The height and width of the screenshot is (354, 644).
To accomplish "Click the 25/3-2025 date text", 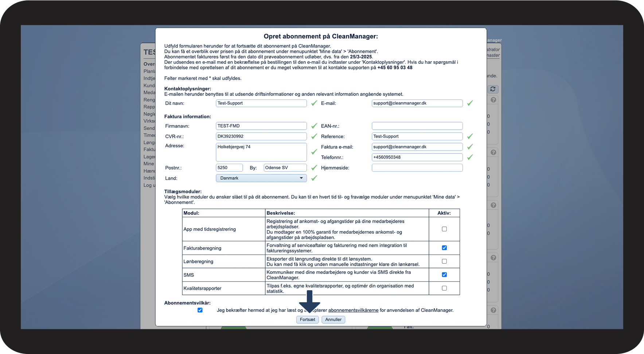I will [361, 57].
